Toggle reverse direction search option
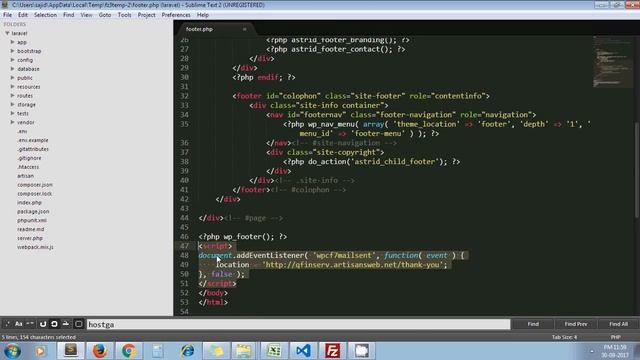The width and height of the screenshot is (640, 360). pyautogui.click(x=42, y=324)
